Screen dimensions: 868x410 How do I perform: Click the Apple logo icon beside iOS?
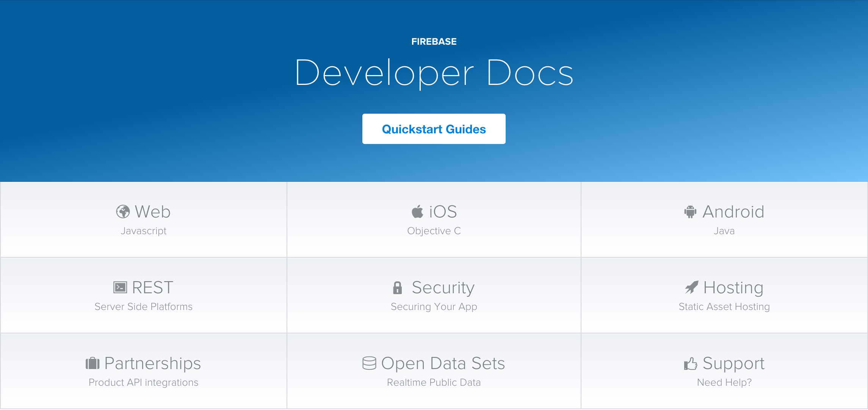(x=417, y=211)
